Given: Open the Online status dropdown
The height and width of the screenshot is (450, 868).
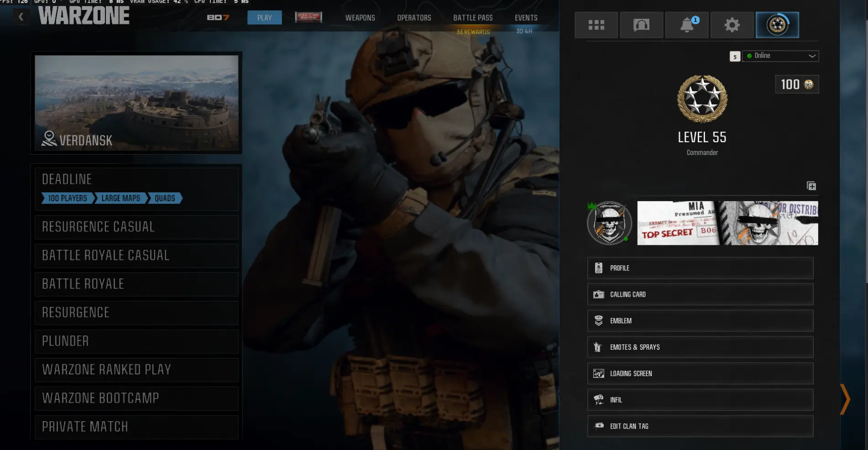Looking at the screenshot, I should pyautogui.click(x=780, y=56).
